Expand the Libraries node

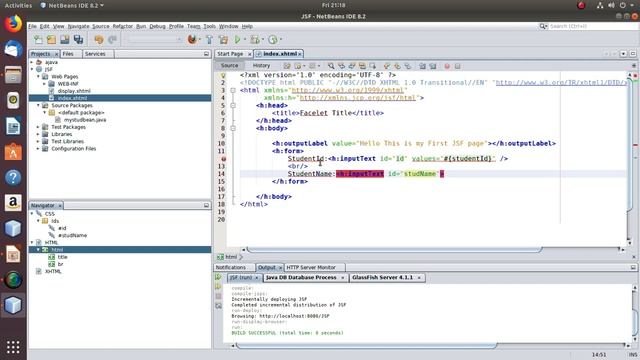(38, 134)
